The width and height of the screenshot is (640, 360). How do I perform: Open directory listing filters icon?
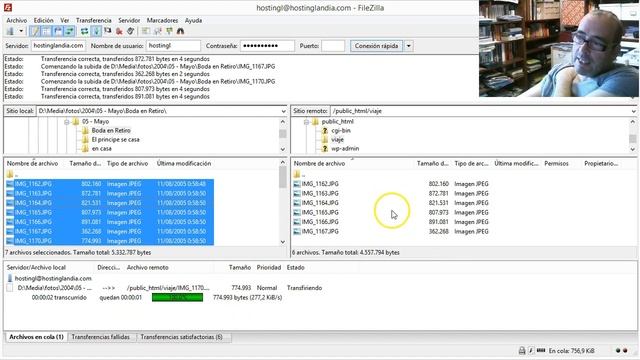click(x=146, y=31)
